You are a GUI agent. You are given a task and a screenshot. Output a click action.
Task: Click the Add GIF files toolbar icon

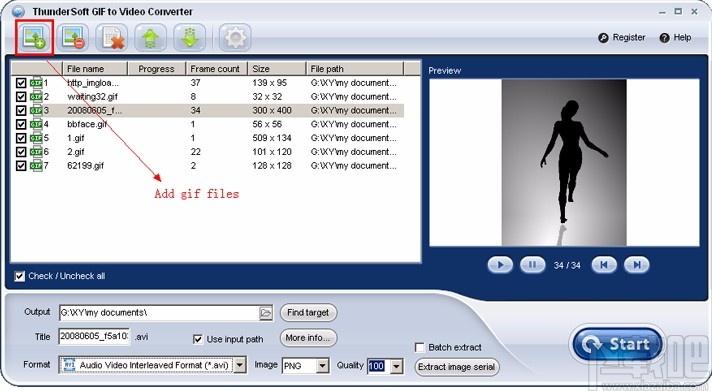click(x=35, y=38)
